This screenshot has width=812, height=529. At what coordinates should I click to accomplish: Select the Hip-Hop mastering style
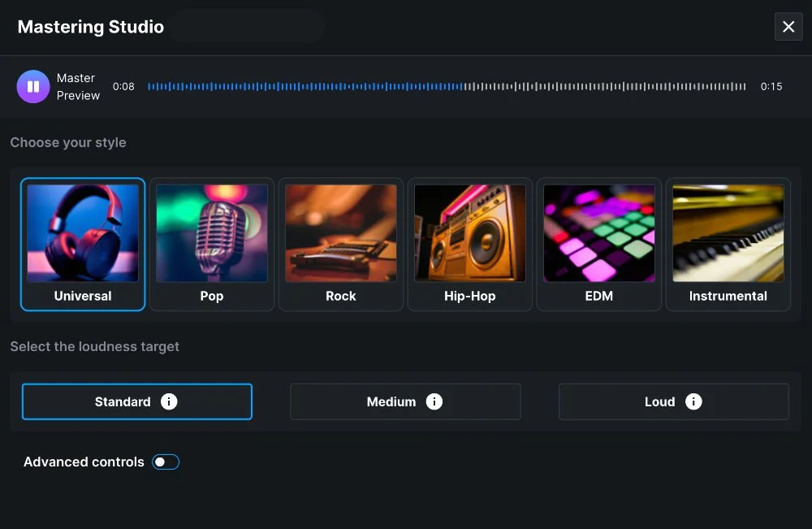tap(469, 244)
